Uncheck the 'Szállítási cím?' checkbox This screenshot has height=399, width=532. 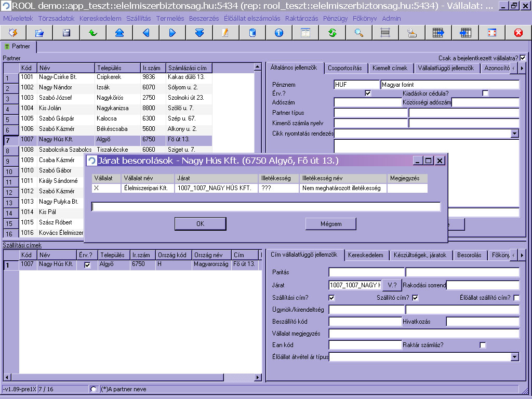click(332, 298)
